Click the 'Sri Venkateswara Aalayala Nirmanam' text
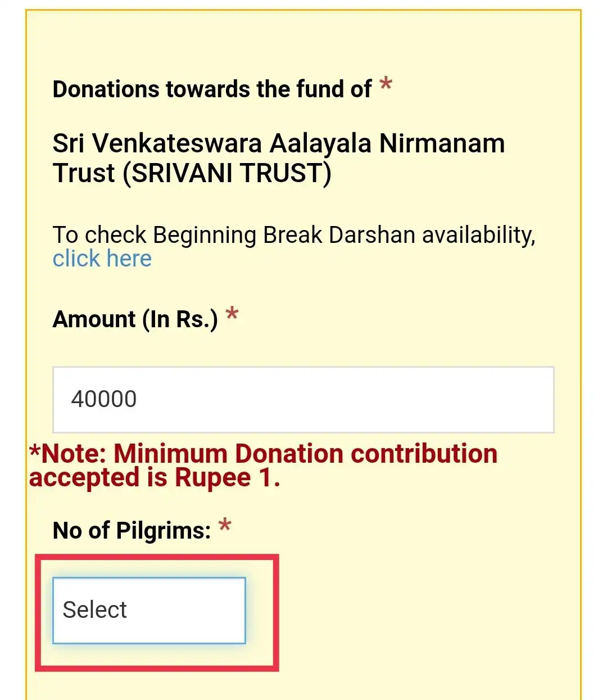The image size is (607, 700). [278, 143]
